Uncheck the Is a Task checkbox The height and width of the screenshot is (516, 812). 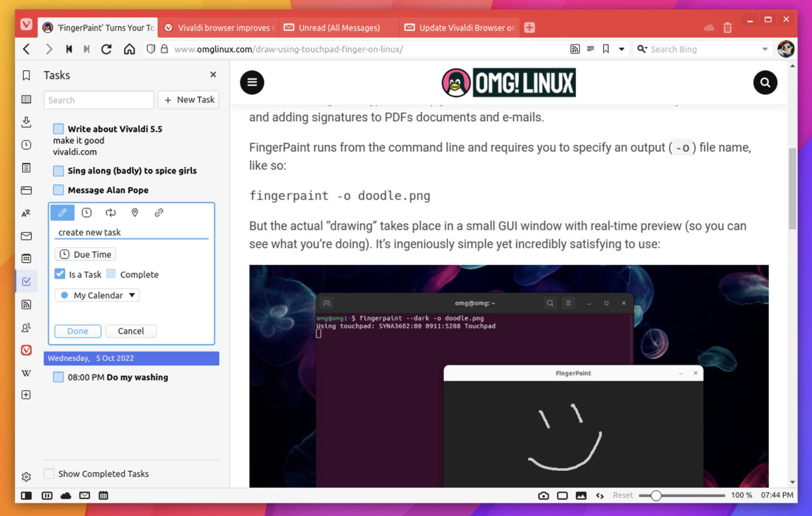(59, 274)
